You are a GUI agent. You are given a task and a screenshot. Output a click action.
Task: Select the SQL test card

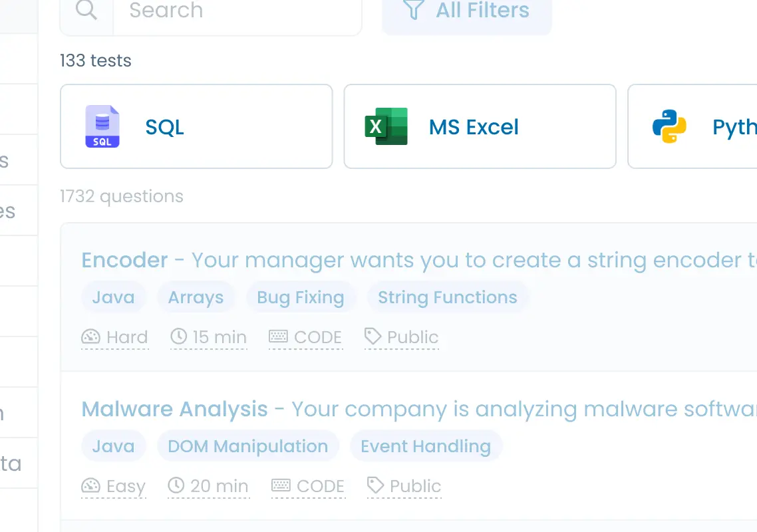tap(196, 126)
